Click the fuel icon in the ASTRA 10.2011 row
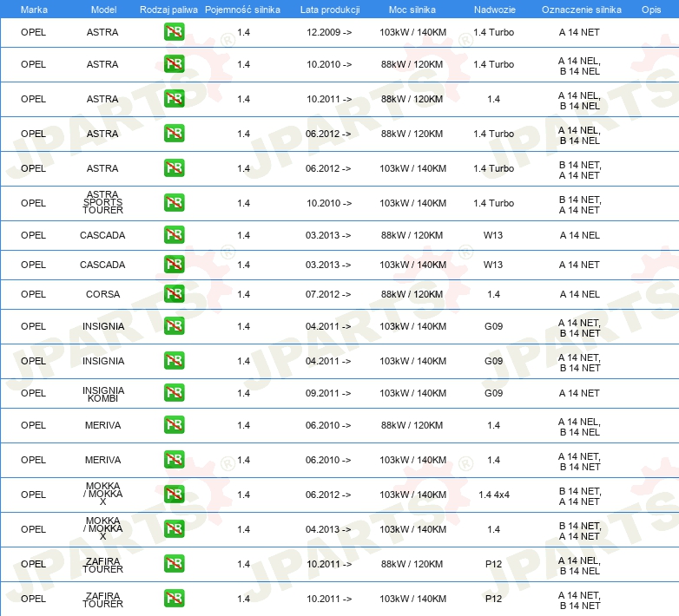The image size is (679, 616). [174, 99]
